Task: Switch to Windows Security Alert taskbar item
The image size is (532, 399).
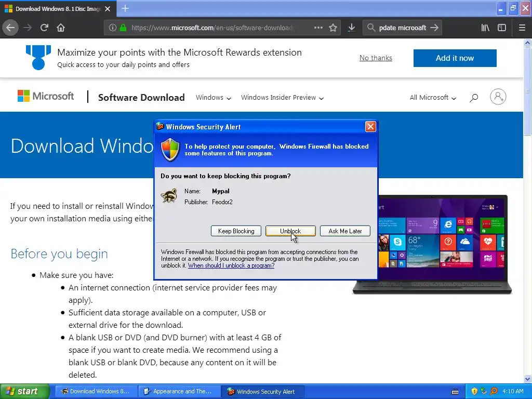Action: pyautogui.click(x=262, y=391)
